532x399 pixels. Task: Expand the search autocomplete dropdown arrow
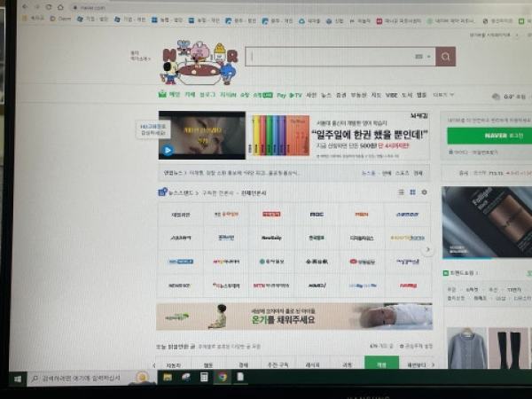click(x=429, y=57)
